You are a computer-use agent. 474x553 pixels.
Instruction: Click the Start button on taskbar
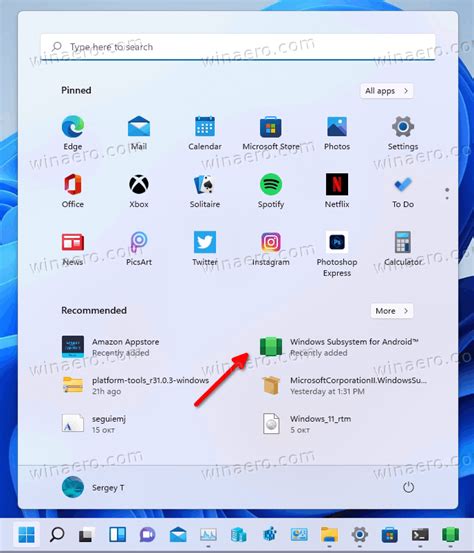(x=26, y=535)
